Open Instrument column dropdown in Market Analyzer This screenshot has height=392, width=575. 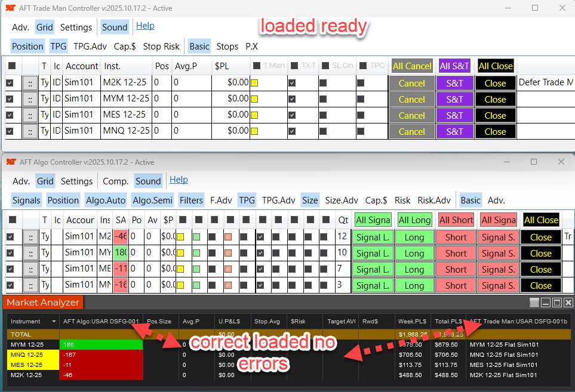(54, 321)
